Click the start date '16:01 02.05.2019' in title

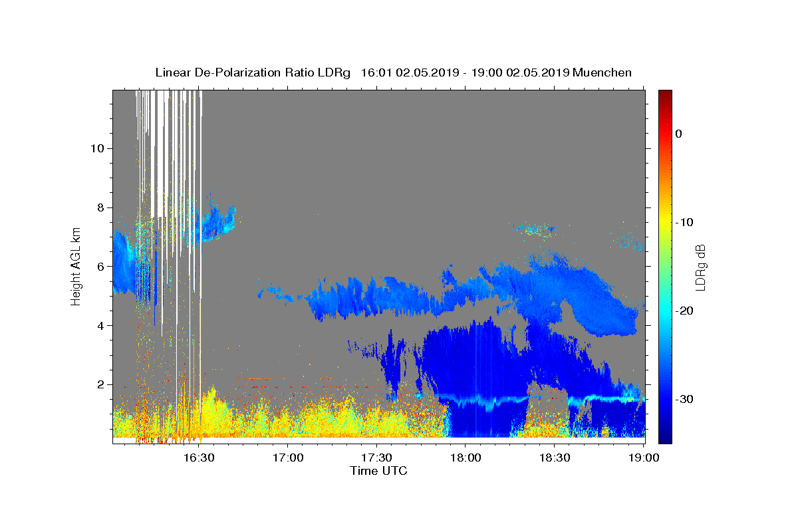click(409, 72)
